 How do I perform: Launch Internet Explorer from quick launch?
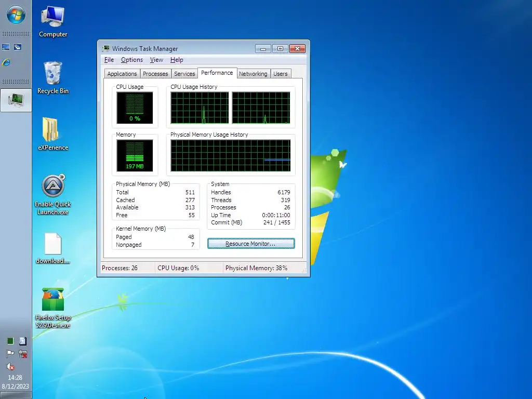tap(6, 62)
